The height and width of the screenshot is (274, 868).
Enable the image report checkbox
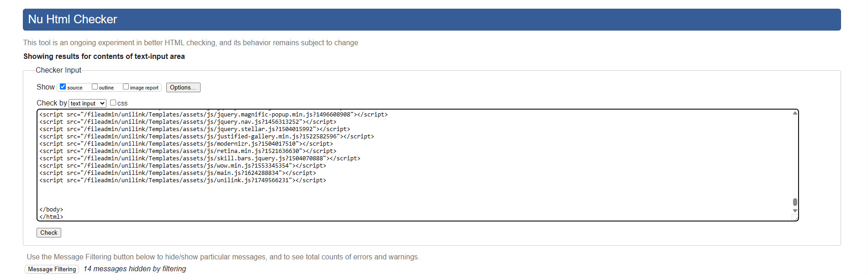[x=126, y=87]
